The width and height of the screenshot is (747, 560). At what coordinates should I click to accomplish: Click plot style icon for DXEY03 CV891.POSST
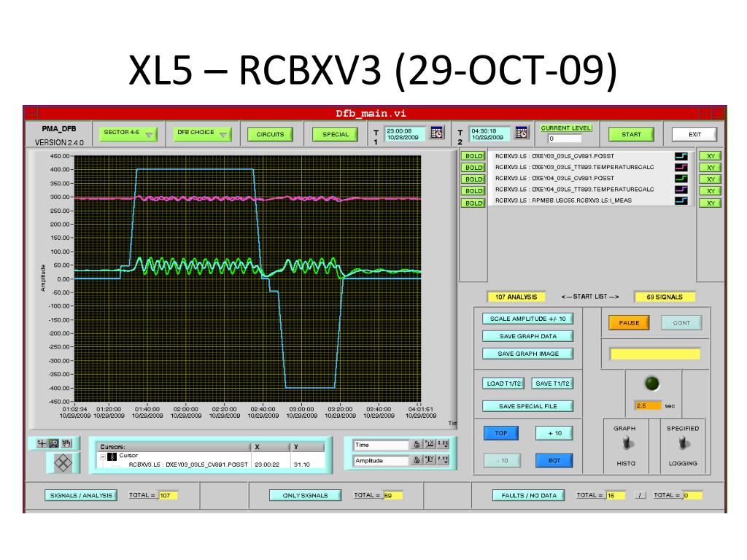pos(681,156)
